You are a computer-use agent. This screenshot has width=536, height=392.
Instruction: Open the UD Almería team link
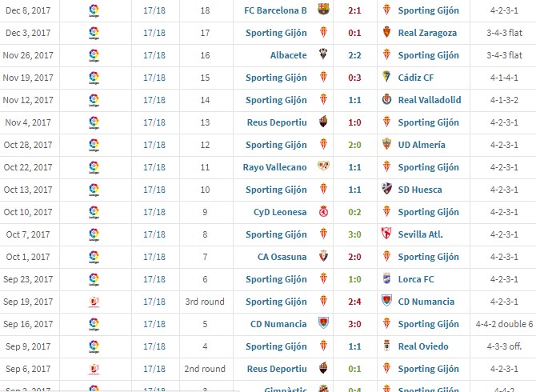pos(422,145)
